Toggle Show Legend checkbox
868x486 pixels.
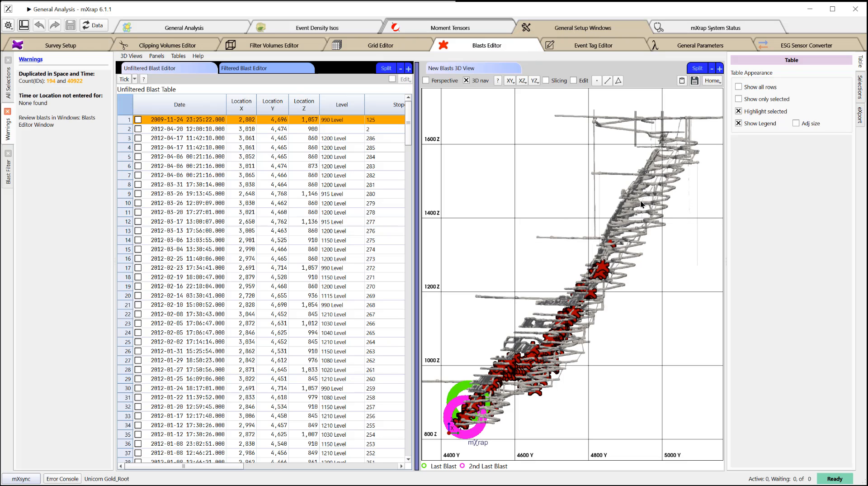[x=738, y=123]
